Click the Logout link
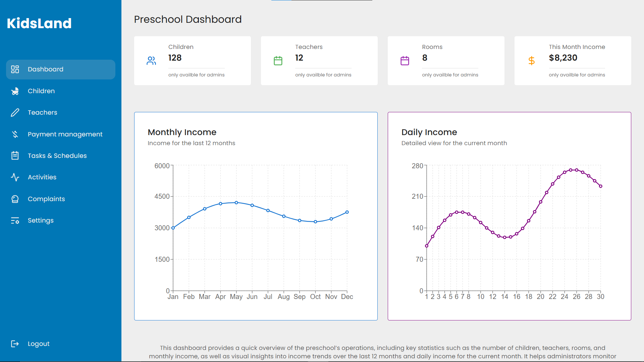The width and height of the screenshot is (644, 362). (39, 344)
